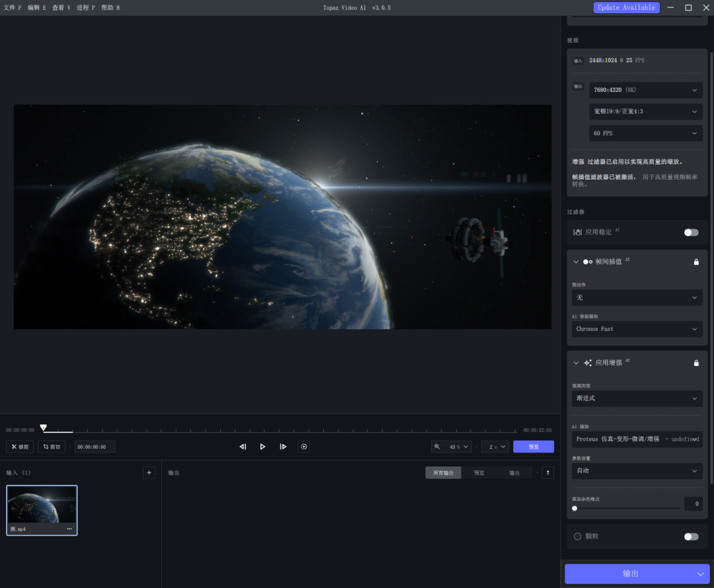The width and height of the screenshot is (714, 588).
Task: Click the output sort arrows icon
Action: [548, 472]
